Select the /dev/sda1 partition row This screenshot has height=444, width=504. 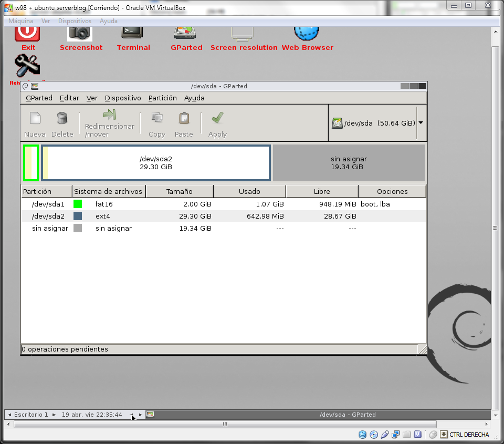(x=224, y=204)
